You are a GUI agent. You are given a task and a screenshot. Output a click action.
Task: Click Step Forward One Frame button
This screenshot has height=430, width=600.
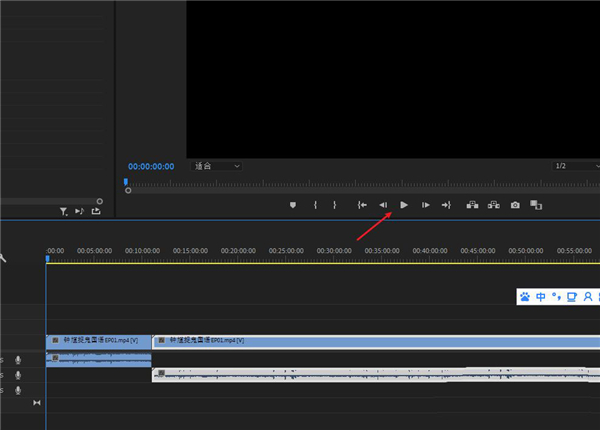425,205
